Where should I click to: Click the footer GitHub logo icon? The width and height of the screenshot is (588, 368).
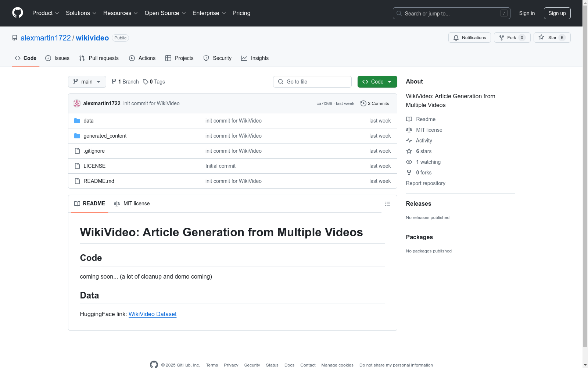(154, 365)
